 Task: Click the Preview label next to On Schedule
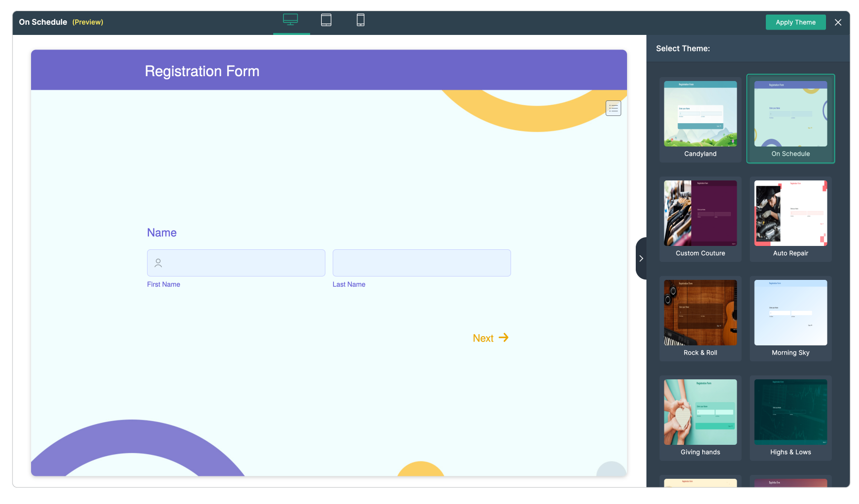click(88, 22)
